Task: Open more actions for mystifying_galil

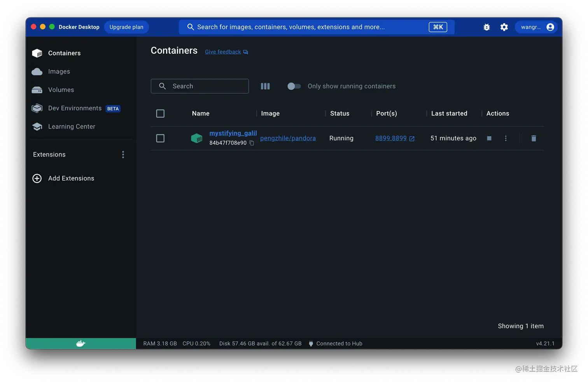Action: [506, 138]
